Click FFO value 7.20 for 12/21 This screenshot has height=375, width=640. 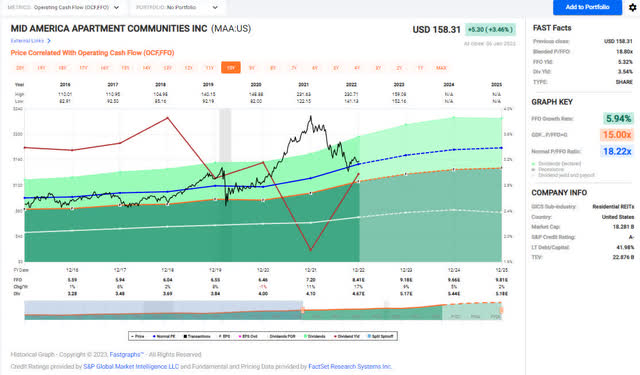click(x=311, y=280)
